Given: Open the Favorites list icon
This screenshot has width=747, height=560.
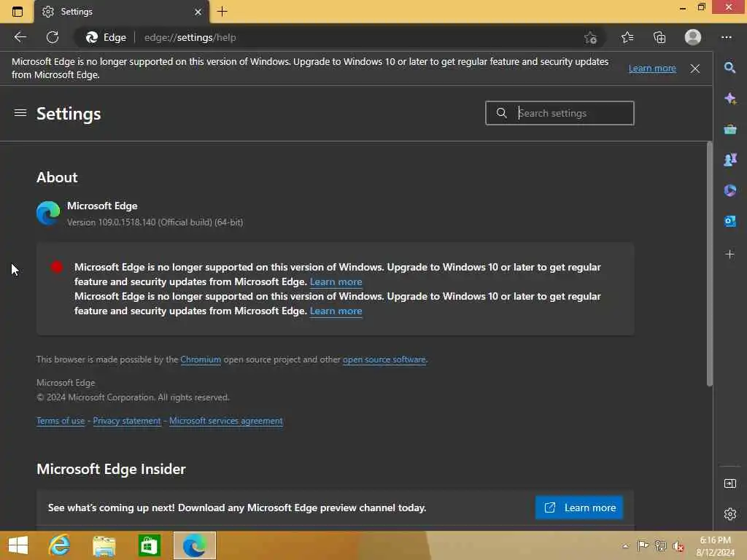Looking at the screenshot, I should 627,37.
